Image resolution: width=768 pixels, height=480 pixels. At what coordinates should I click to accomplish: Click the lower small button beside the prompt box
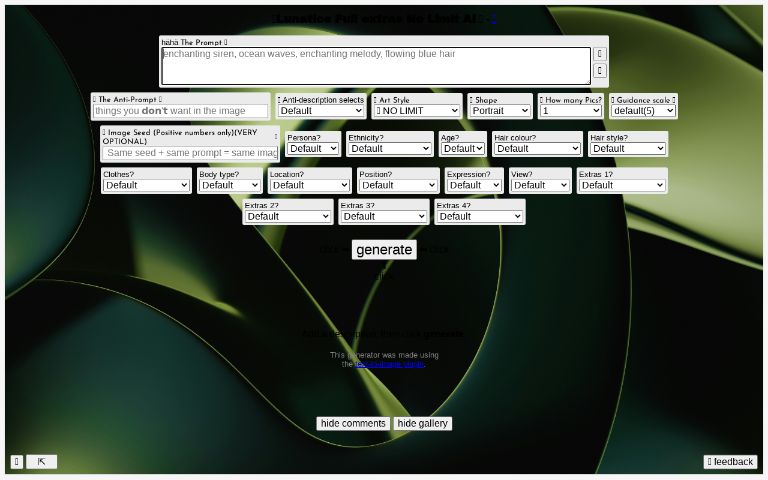tap(600, 71)
